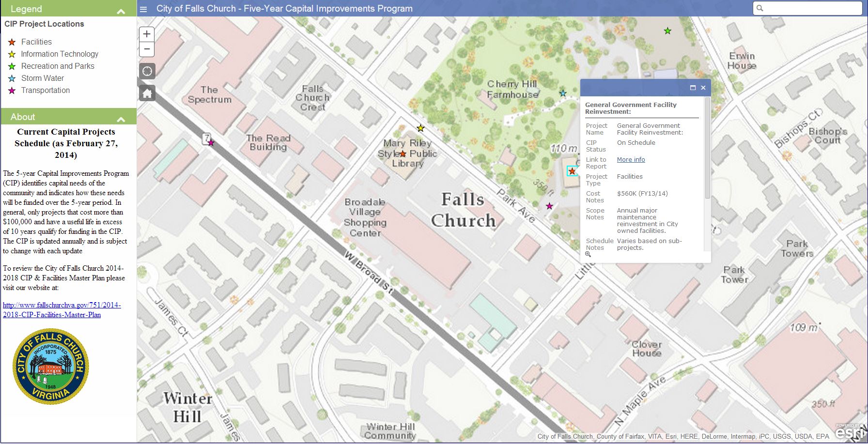Click the app title text in header
Viewport: 868px width, 444px height.
(284, 9)
